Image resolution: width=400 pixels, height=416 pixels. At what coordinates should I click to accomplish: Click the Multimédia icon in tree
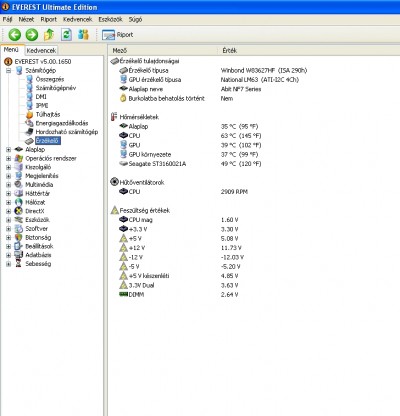pos(19,185)
